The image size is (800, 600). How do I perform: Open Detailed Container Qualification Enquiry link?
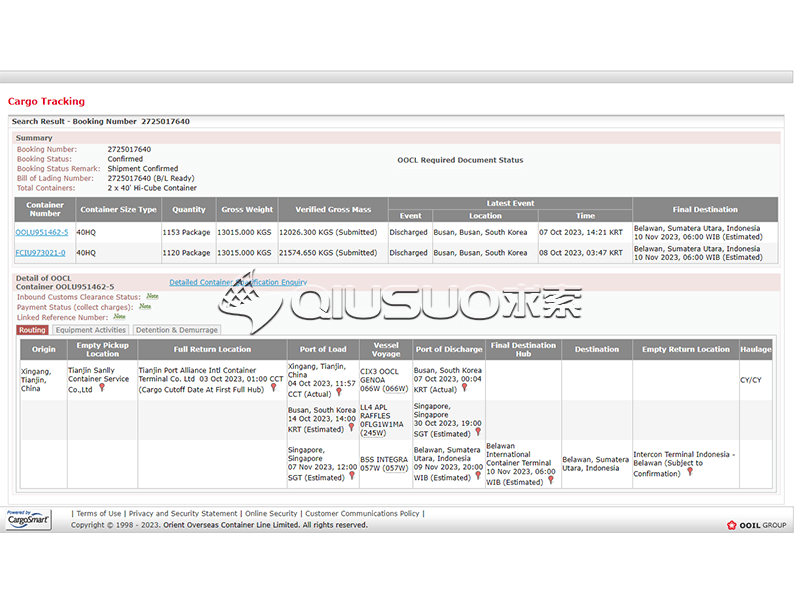tap(238, 282)
